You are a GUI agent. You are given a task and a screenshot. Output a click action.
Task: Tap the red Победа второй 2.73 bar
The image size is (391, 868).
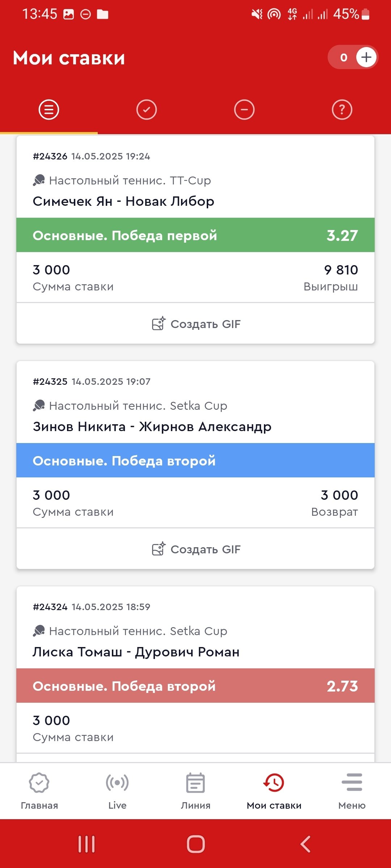click(195, 686)
